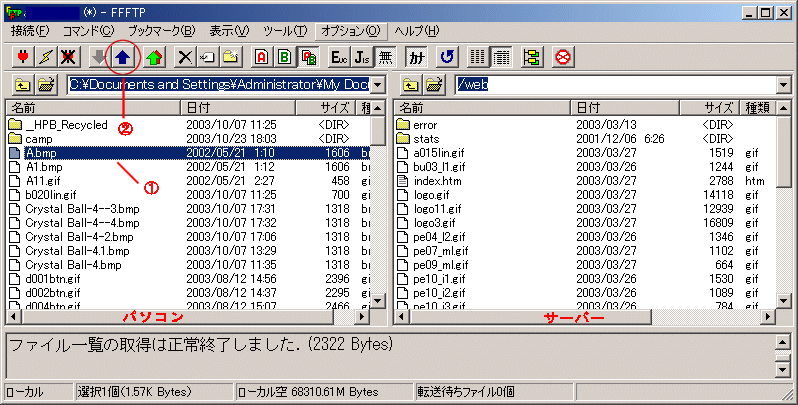Select no kanji conversion 無 button

click(x=385, y=57)
